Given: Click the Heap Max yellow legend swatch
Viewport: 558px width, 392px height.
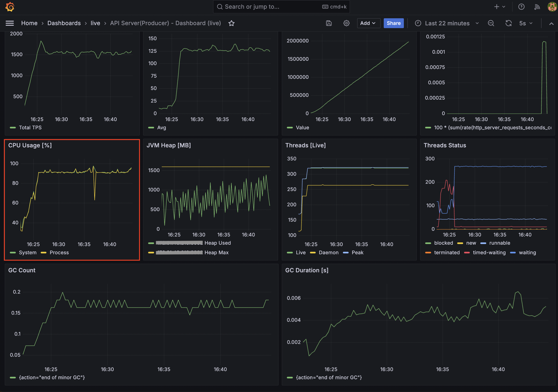Looking at the screenshot, I should tap(151, 253).
